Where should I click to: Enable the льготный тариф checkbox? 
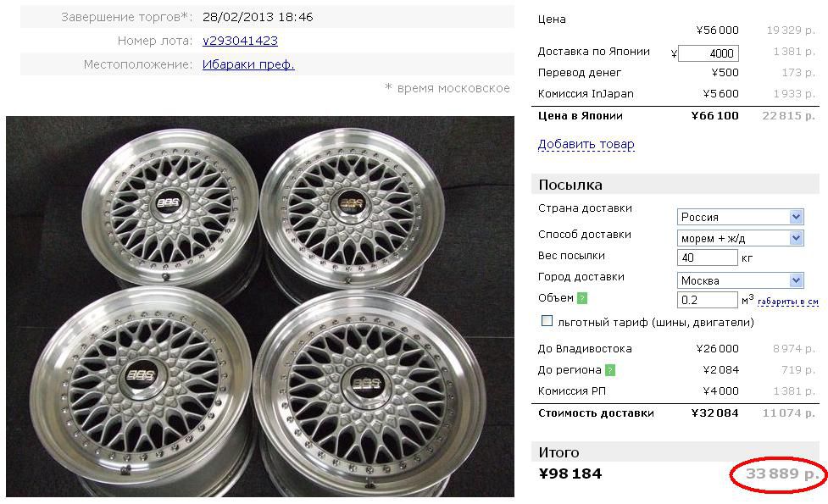pos(547,321)
